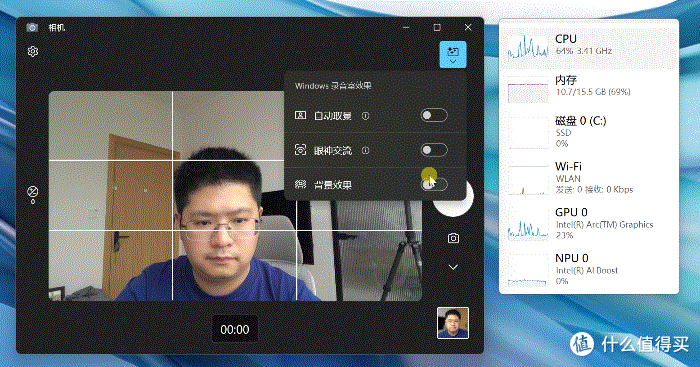Toggle 自动取景 automatic framing switch

tap(434, 116)
